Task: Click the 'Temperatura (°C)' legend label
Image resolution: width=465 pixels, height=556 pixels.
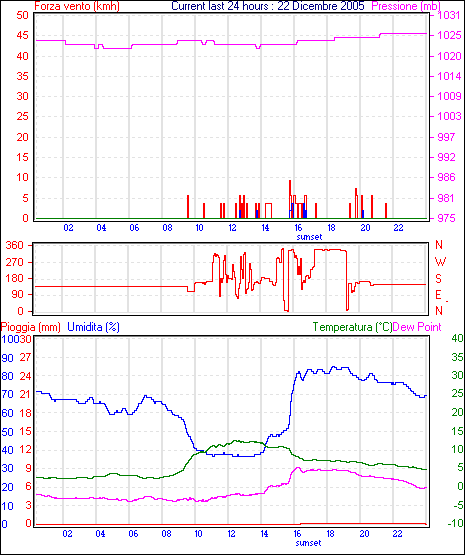Action: click(352, 327)
